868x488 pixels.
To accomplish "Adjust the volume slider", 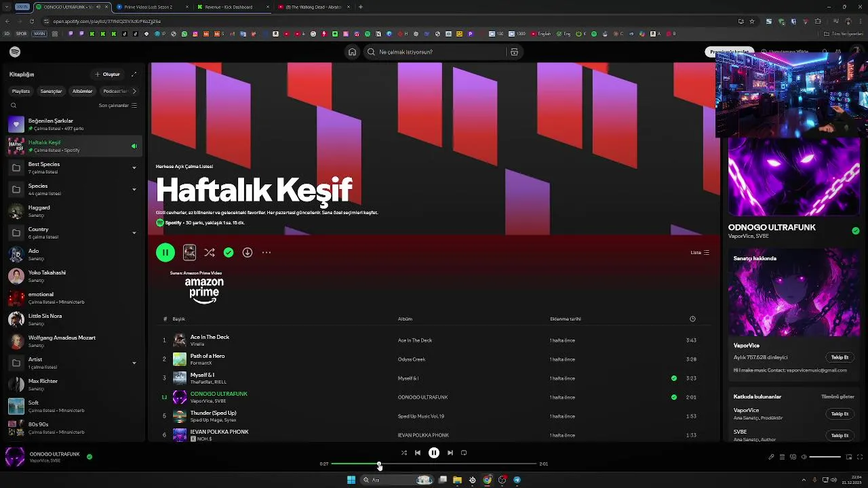I will coord(825,457).
